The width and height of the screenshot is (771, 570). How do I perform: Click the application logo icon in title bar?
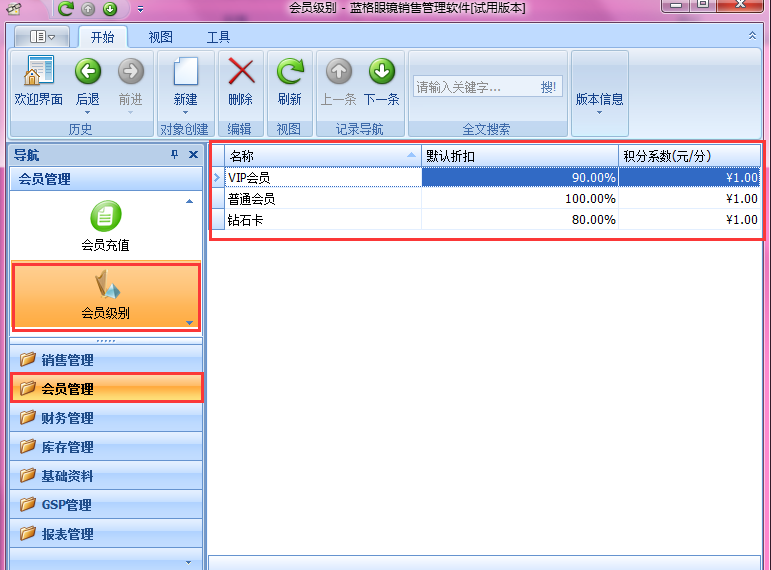13,8
